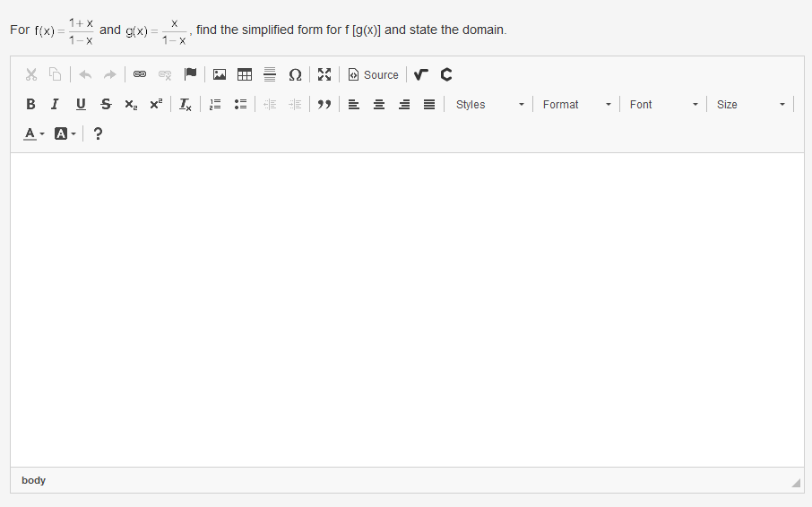Toggle italic formatting

[56, 105]
